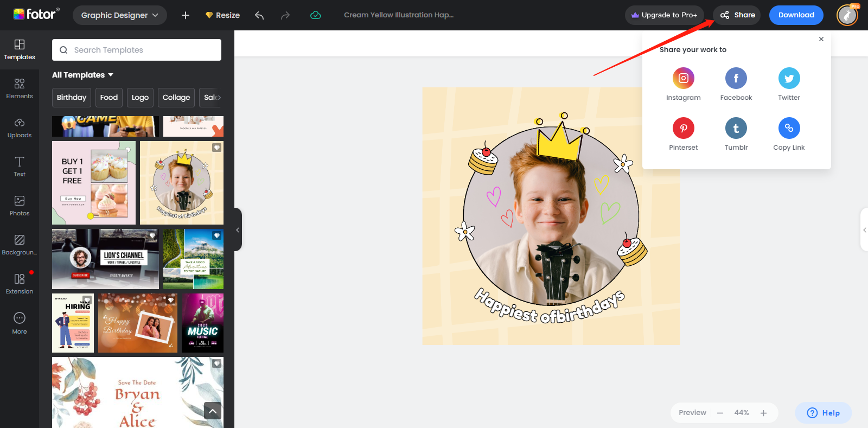Favorite the birthday boy template thumbnail
The width and height of the screenshot is (868, 428).
click(x=216, y=148)
